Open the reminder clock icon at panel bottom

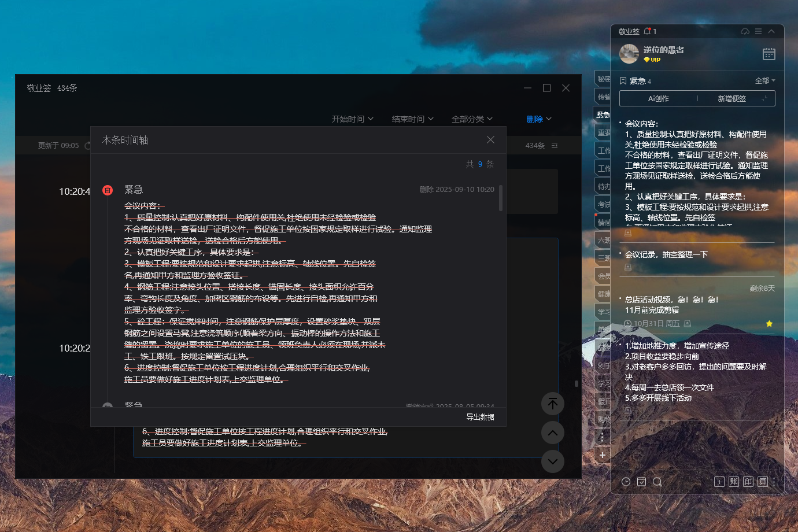626,482
